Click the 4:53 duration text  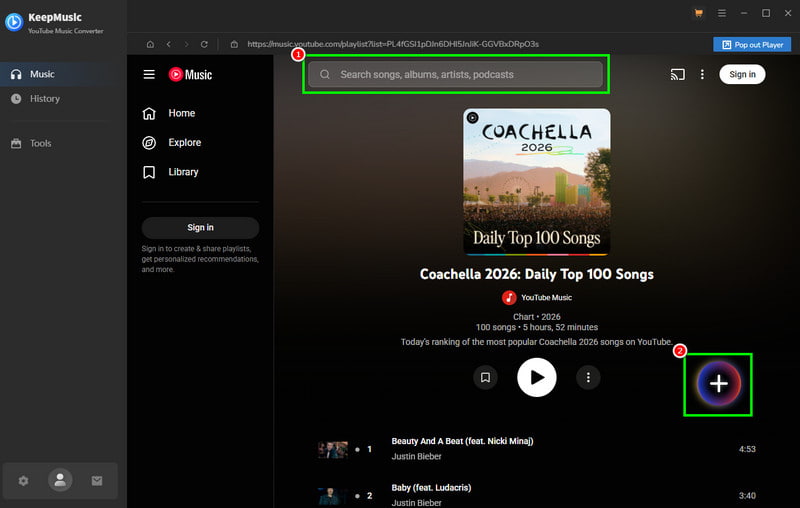(747, 449)
